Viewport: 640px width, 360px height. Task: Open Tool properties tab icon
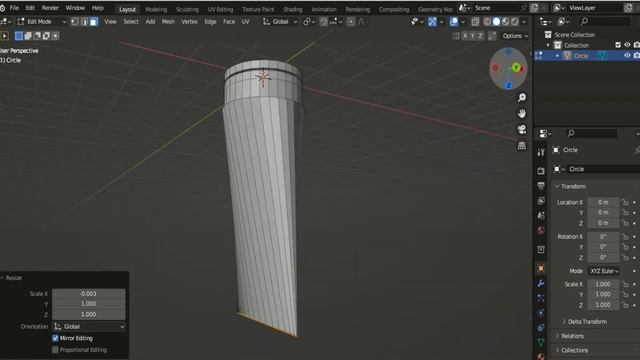[x=541, y=152]
